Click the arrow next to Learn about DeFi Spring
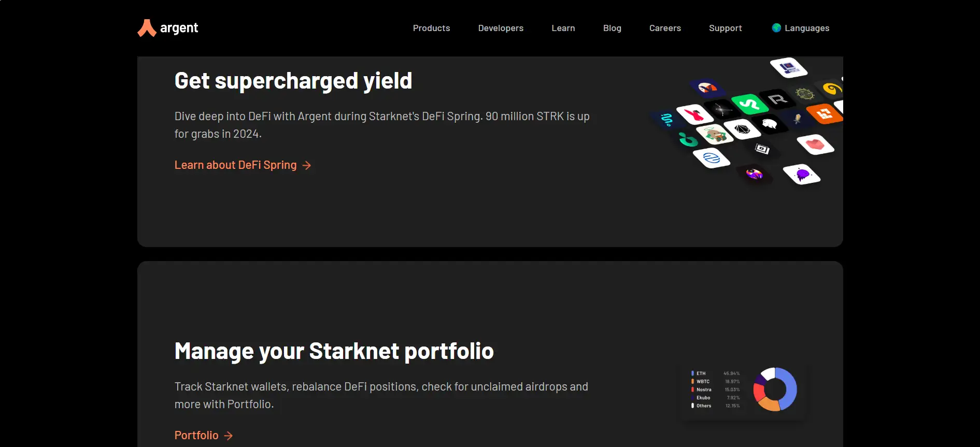 point(307,165)
